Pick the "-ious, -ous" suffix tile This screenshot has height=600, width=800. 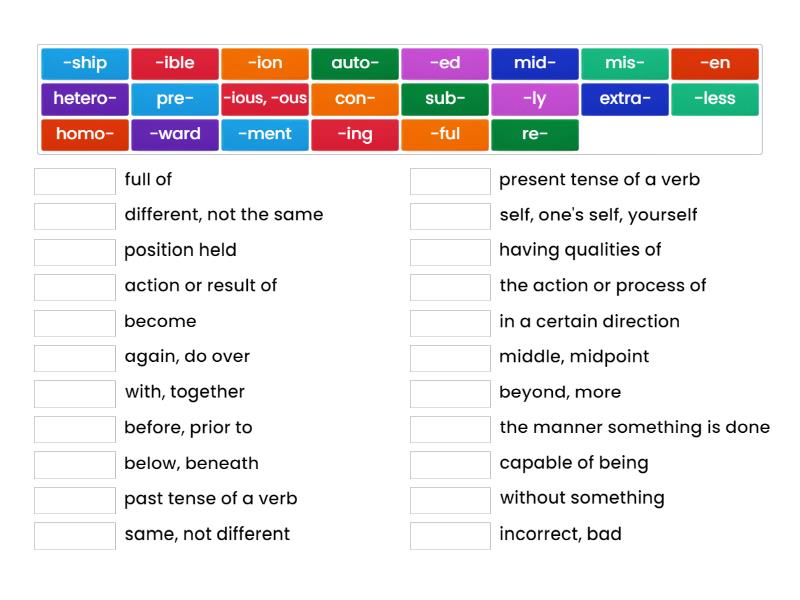point(264,99)
